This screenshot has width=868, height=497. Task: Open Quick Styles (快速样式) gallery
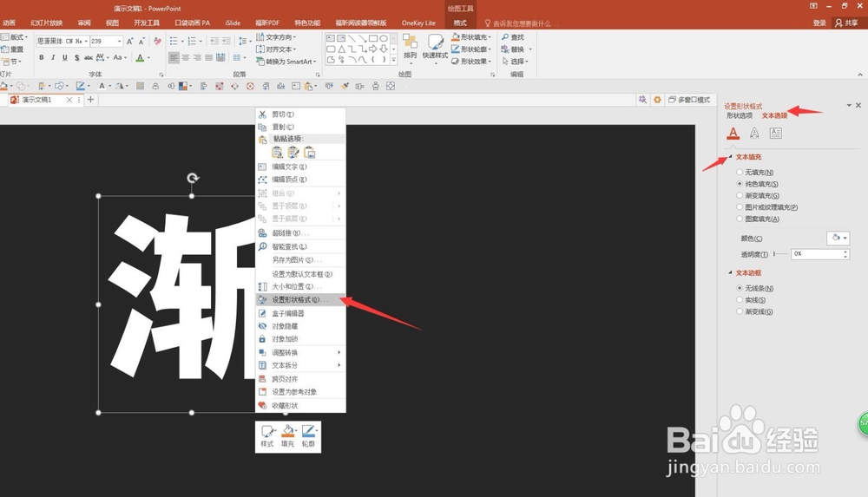(435, 48)
